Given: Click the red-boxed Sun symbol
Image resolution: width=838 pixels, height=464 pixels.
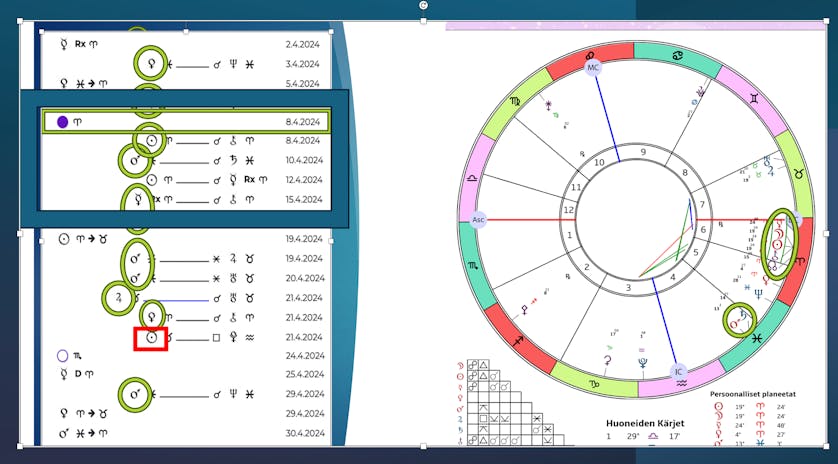Looking at the screenshot, I should [x=151, y=338].
